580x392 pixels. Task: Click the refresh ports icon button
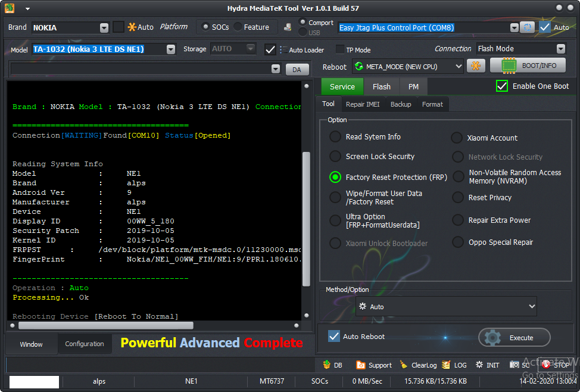click(527, 27)
